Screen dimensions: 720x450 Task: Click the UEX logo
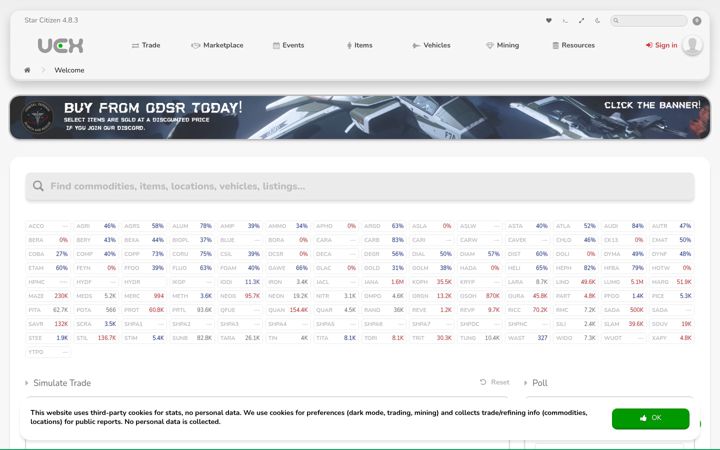tap(60, 45)
